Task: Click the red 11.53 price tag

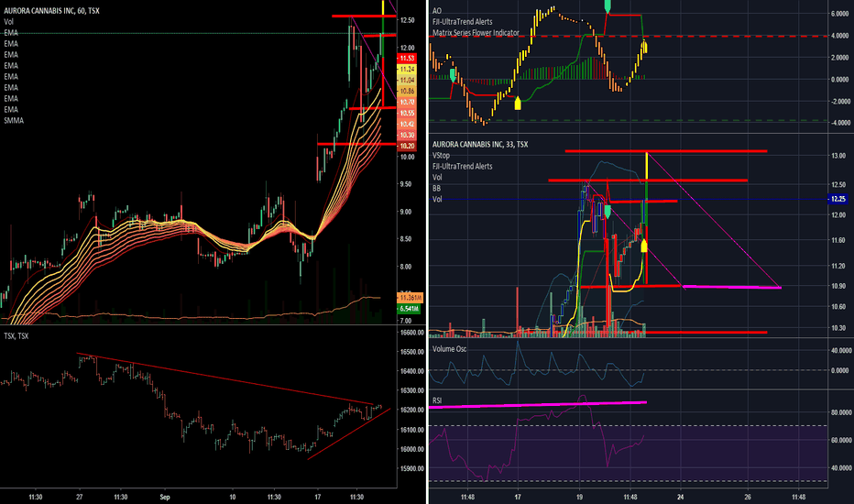Action: tap(407, 59)
